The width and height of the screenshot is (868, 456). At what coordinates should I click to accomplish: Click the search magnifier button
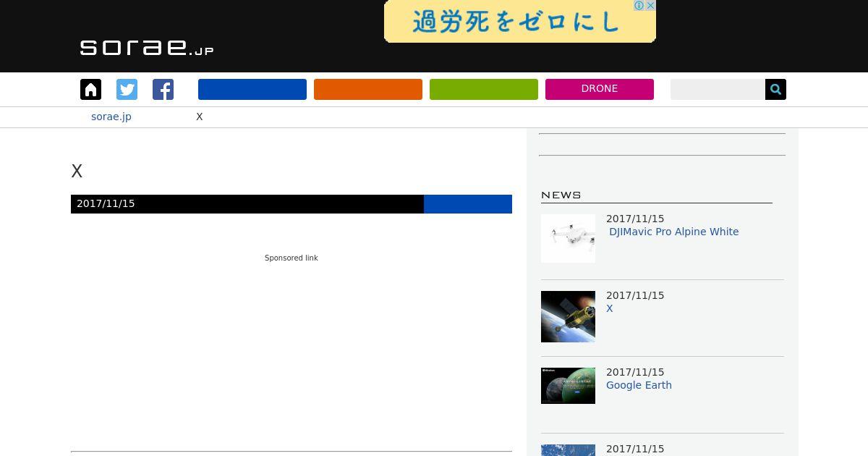point(775,89)
